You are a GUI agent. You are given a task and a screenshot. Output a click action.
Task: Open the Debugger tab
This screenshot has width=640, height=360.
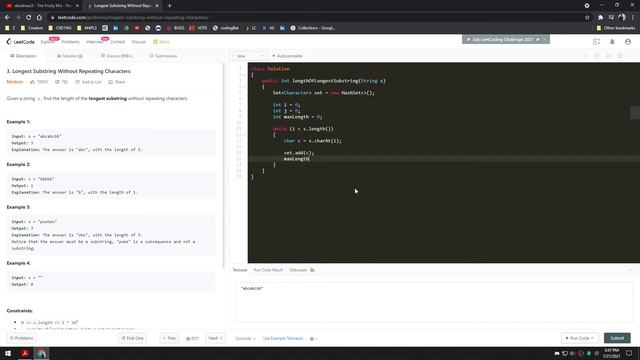coord(302,270)
